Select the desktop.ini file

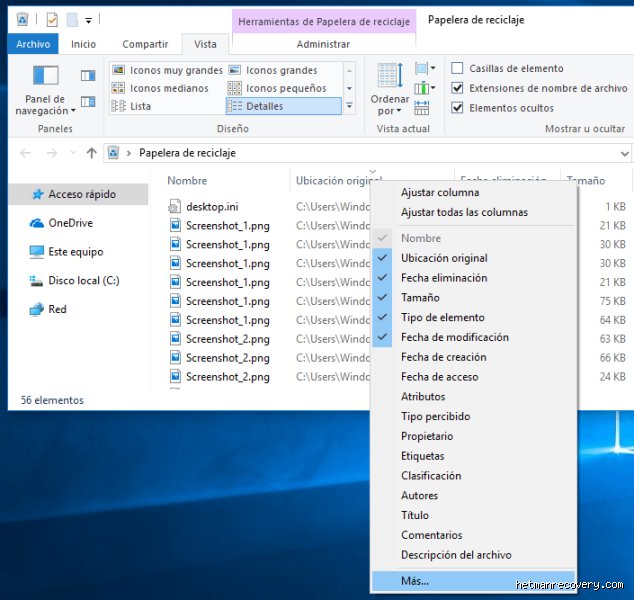point(212,207)
